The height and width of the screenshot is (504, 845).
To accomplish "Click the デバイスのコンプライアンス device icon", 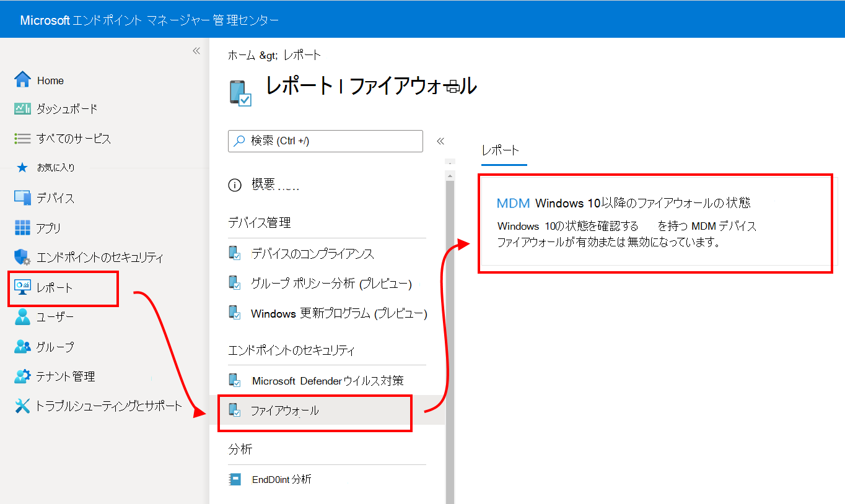I will pos(235,253).
